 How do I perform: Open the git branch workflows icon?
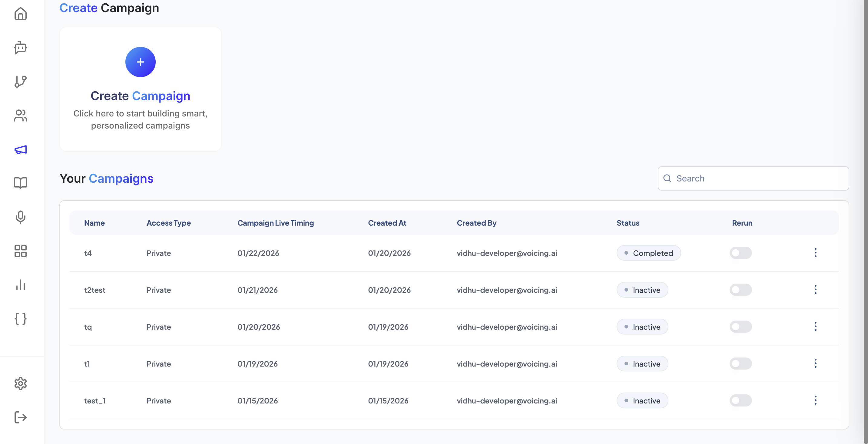click(21, 81)
